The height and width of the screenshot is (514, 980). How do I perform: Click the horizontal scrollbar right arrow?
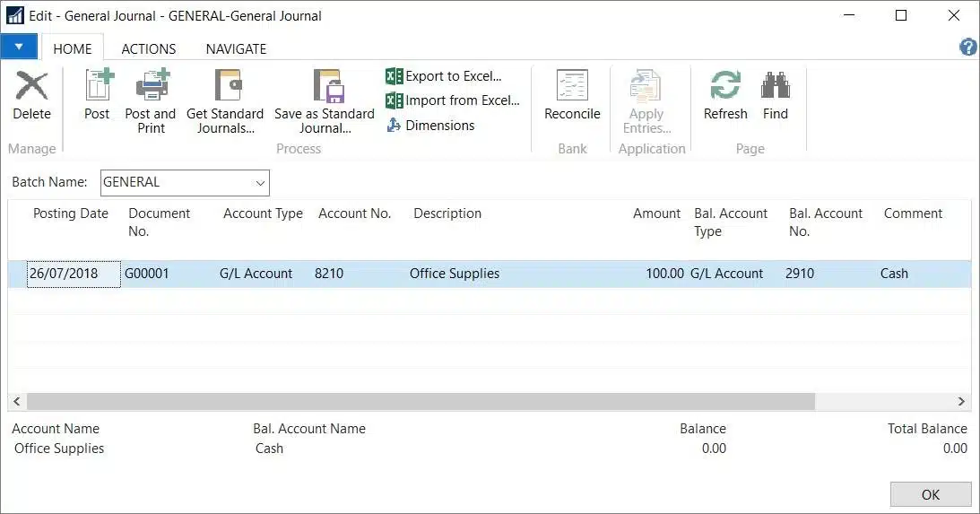coord(961,402)
